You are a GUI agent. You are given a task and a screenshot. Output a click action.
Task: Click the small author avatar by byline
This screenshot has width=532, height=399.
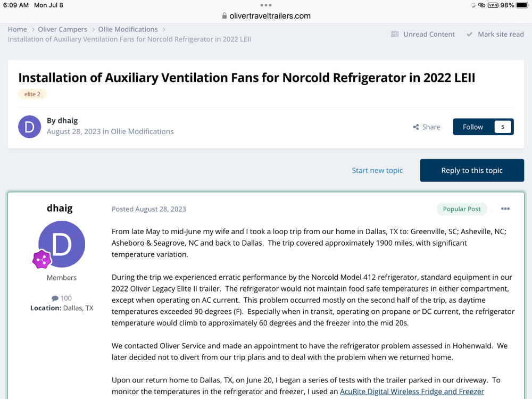click(29, 127)
